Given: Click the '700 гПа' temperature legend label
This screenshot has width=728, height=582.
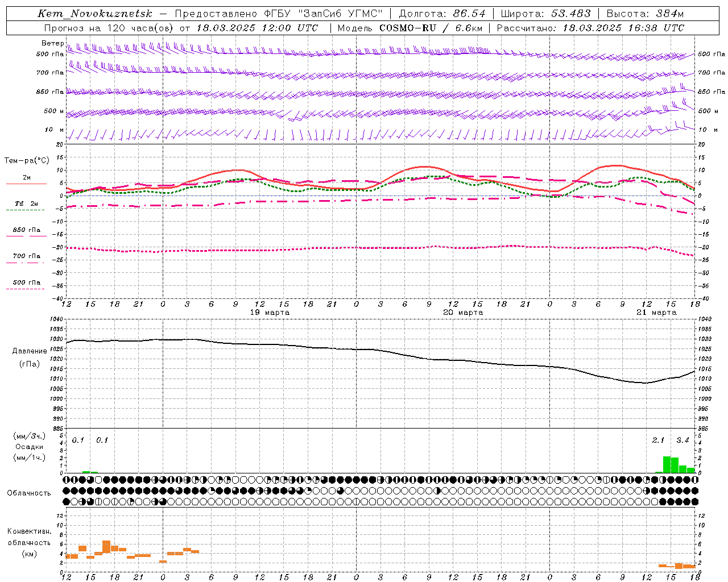Looking at the screenshot, I should tap(27, 256).
